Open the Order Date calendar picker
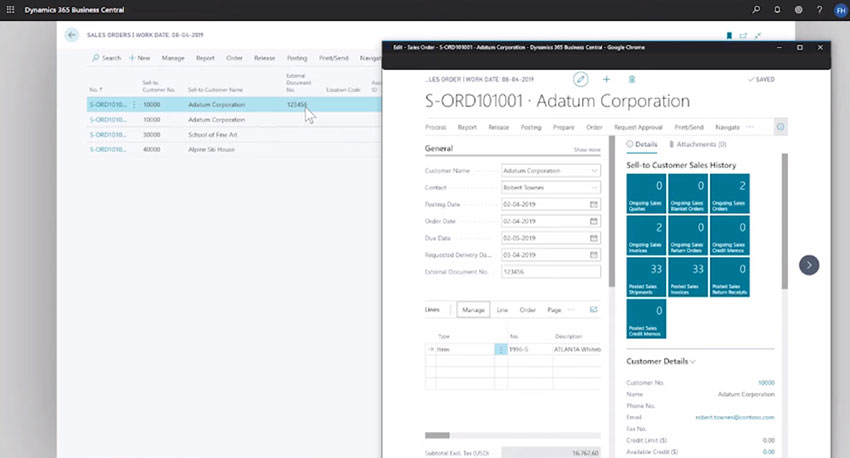 (594, 221)
